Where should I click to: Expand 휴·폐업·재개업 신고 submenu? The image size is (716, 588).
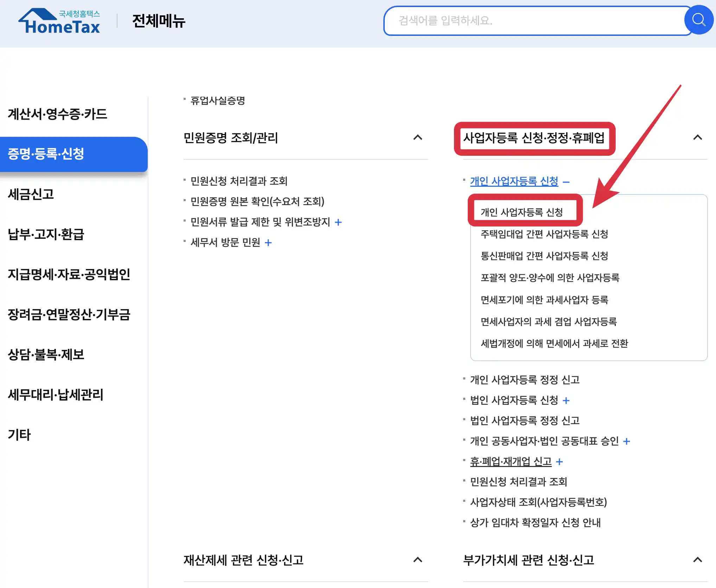pos(560,461)
